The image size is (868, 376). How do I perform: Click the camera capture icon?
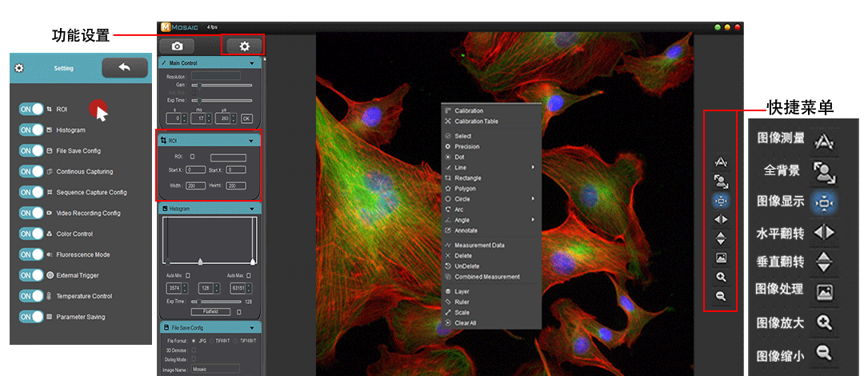176,46
